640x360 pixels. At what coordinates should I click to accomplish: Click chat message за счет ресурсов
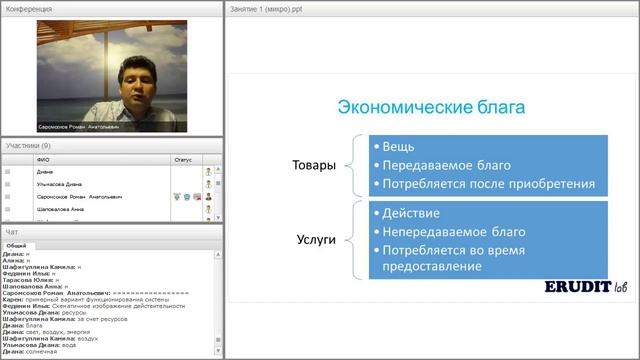click(x=102, y=319)
